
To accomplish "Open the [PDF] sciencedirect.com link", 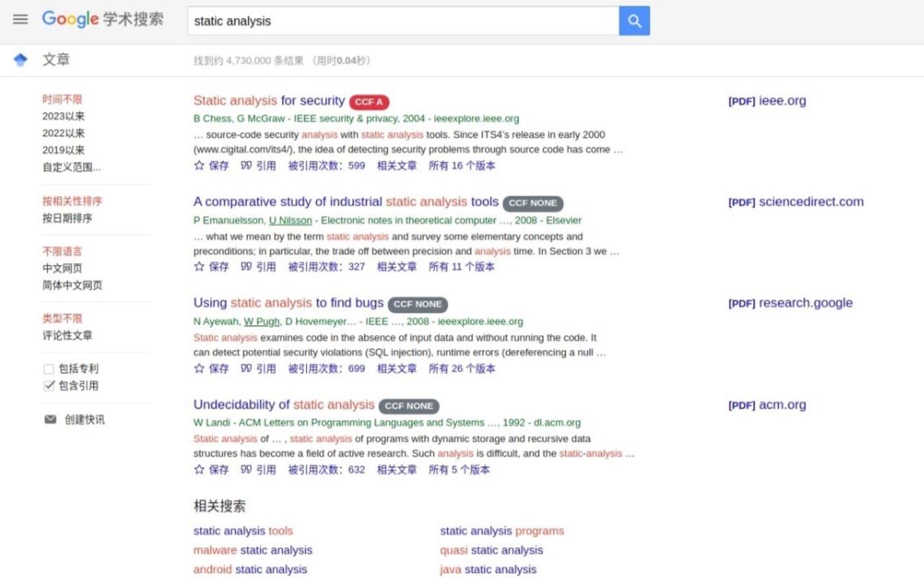I will [x=796, y=202].
